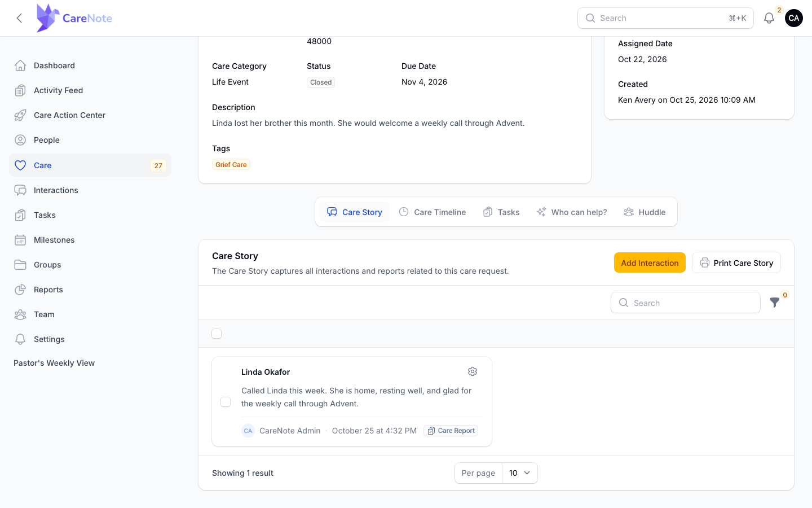Click the Milestones calendar icon
Screen dimensions: 812x508
(x=20, y=240)
